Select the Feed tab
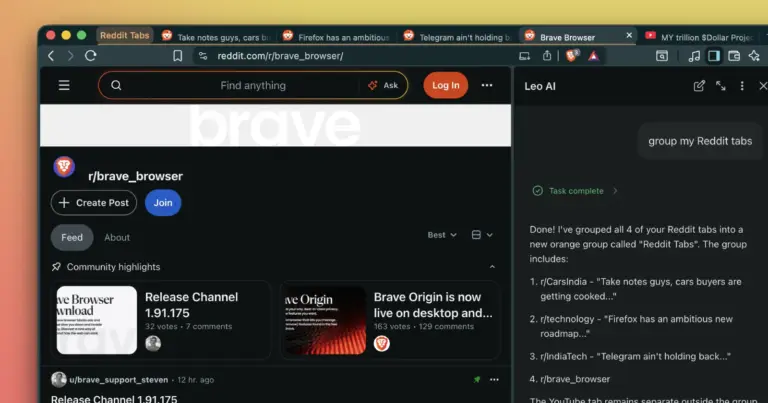This screenshot has width=768, height=403. pyautogui.click(x=72, y=237)
